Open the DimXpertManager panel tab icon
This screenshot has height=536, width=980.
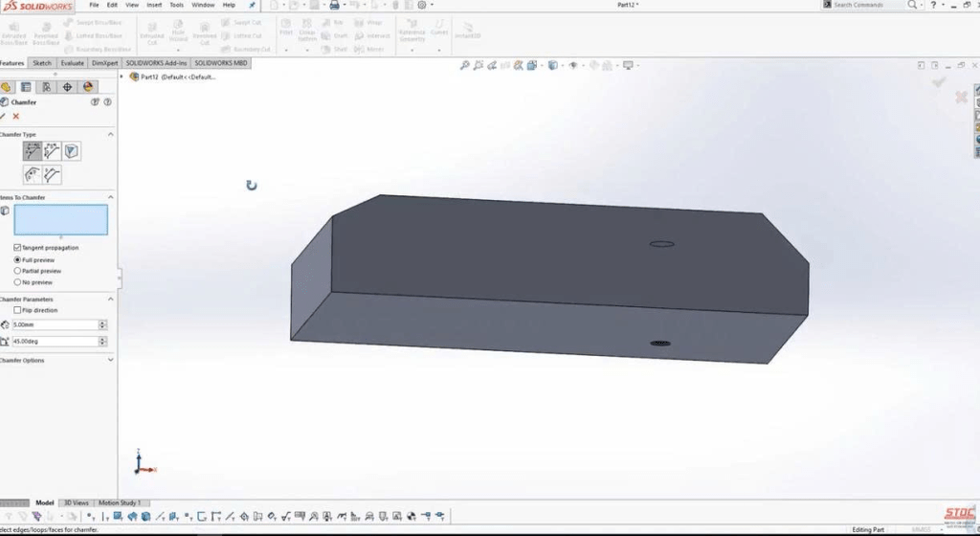pyautogui.click(x=67, y=87)
